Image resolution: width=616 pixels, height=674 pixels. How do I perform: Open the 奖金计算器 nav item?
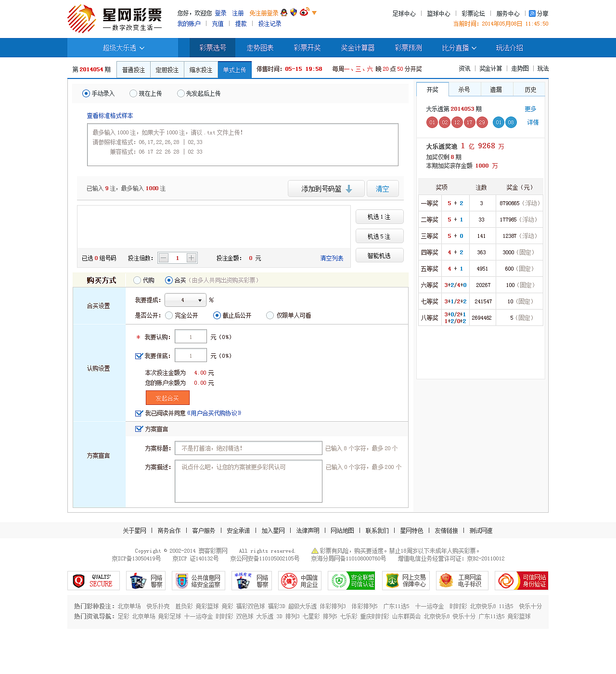tap(358, 48)
